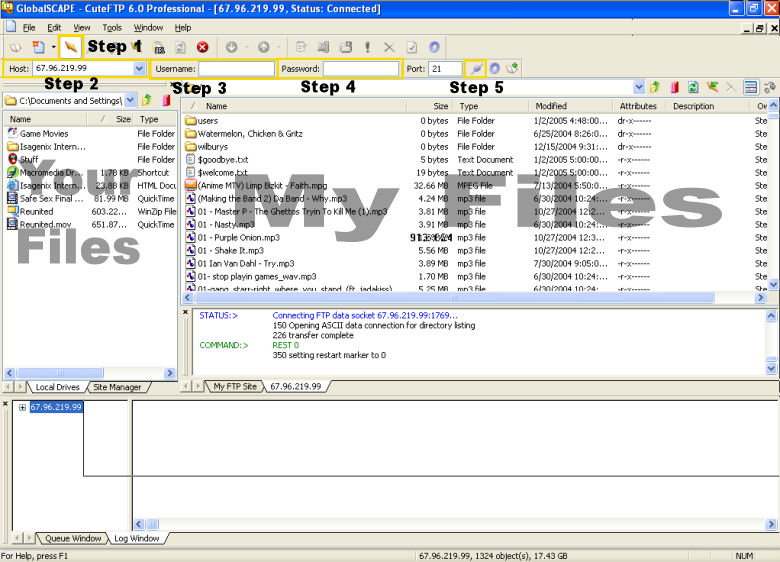Screen dimensions: 780x562
Task: Sort local files by Type column
Action: pos(155,119)
